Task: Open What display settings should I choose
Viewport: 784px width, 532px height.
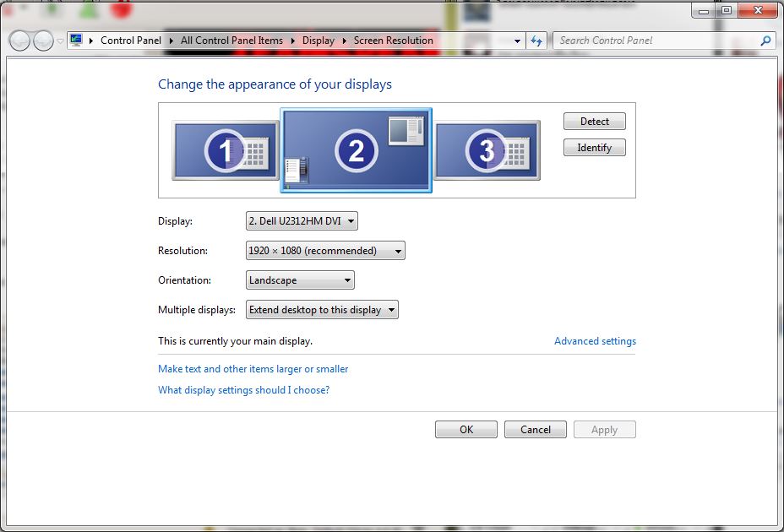Action: point(244,390)
